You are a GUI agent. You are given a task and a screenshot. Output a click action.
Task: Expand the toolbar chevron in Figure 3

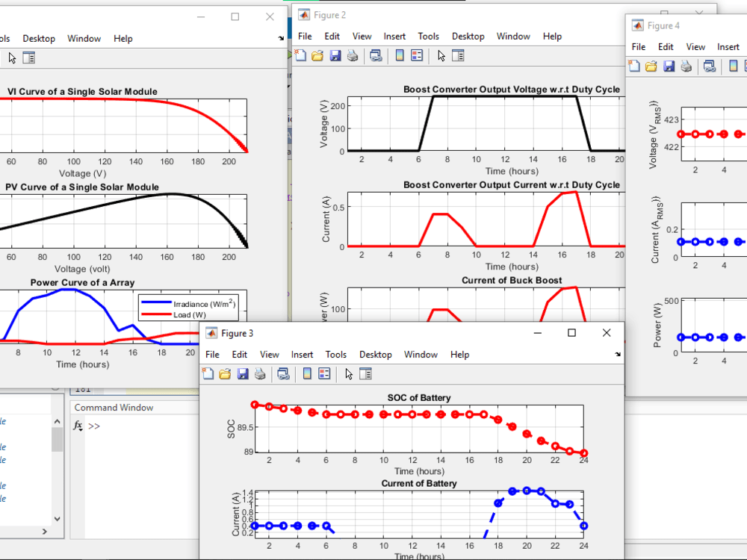click(618, 355)
